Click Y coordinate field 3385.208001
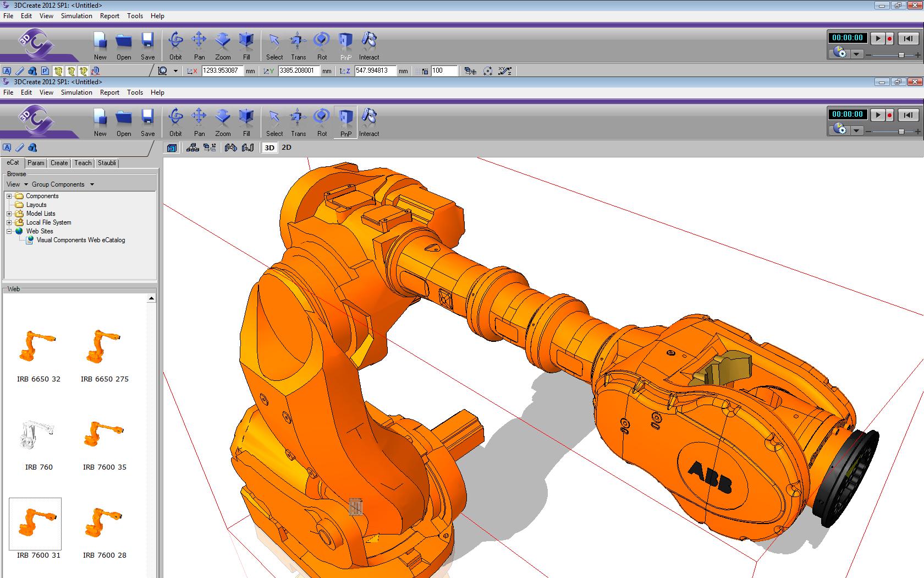The height and width of the screenshot is (578, 924). click(x=299, y=70)
